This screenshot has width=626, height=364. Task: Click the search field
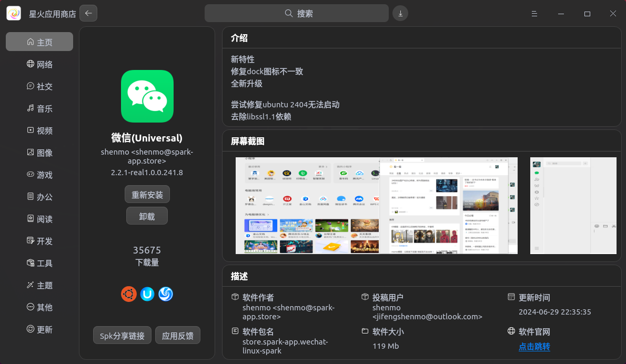[297, 14]
